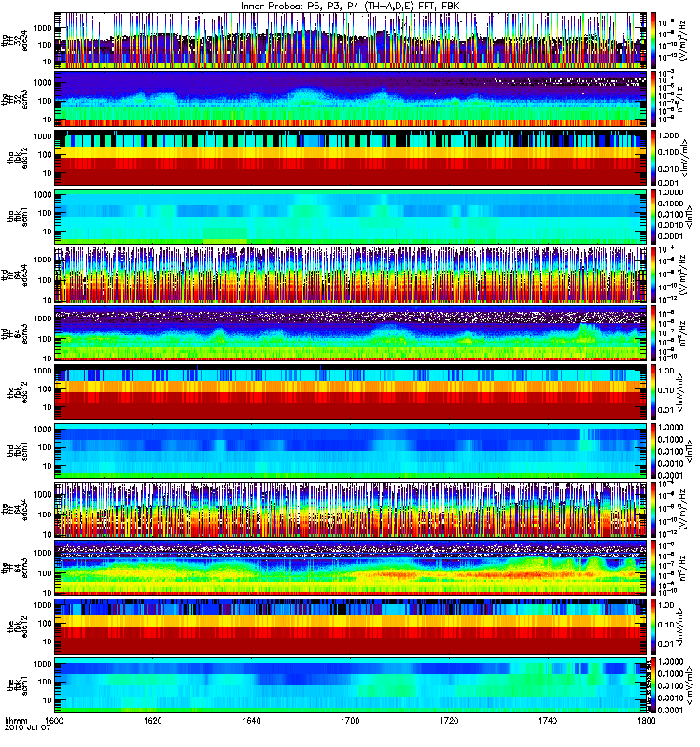Screen dimensions: 700x747
Task: Click the 'thd fbk scm1' y-axis title
Action: 18,451
